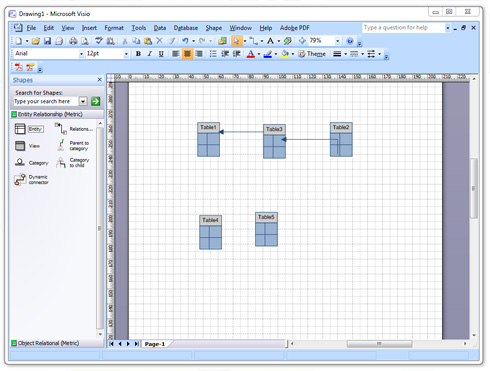490x371 pixels.
Task: Open a file with the Open folder icon
Action: point(36,41)
